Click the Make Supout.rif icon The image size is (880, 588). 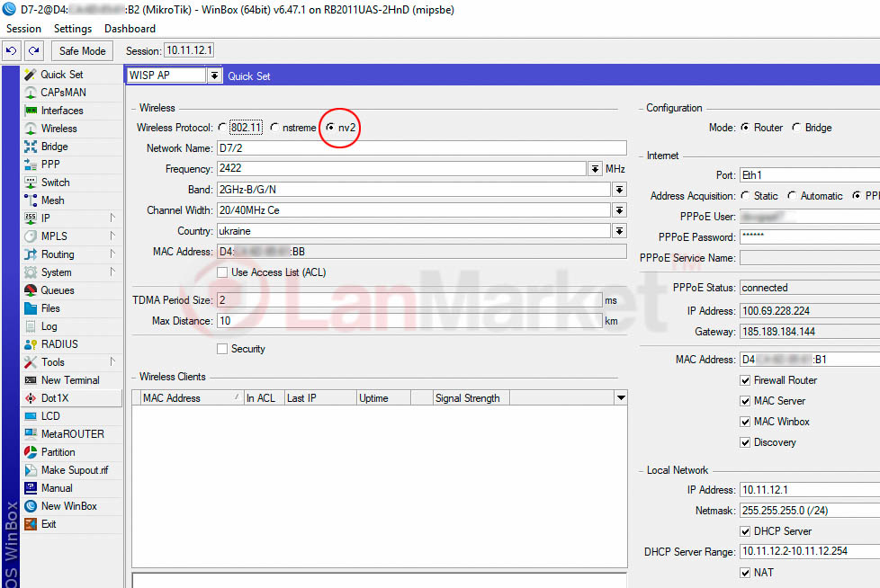(x=31, y=470)
